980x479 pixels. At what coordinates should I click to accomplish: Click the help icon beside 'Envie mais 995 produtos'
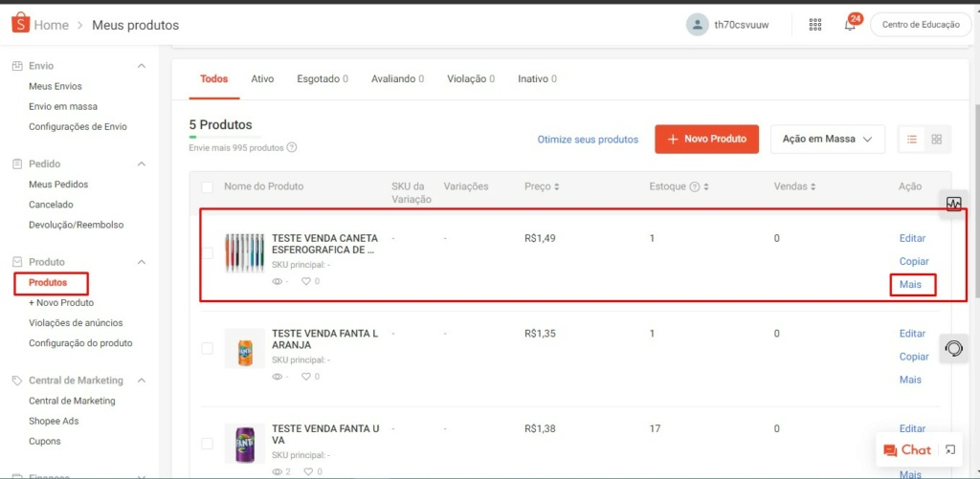click(x=291, y=148)
